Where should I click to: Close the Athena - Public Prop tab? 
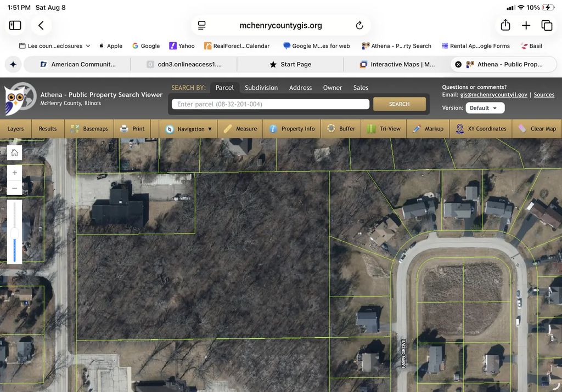coord(458,65)
